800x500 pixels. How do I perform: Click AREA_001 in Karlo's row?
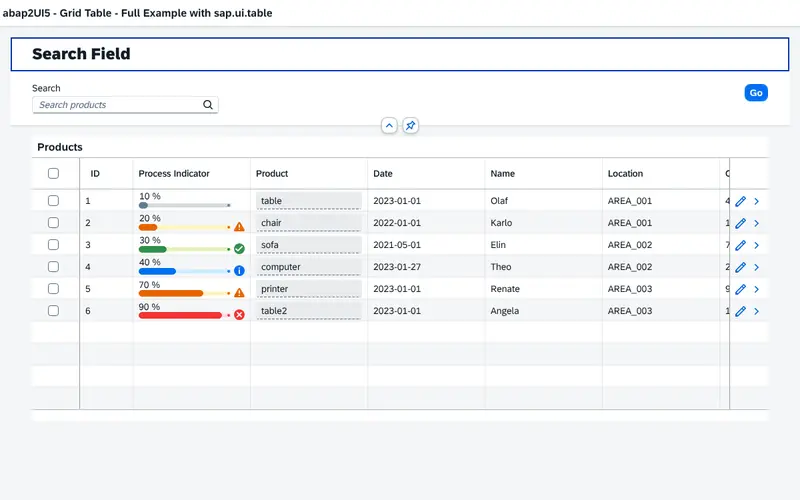(630, 222)
